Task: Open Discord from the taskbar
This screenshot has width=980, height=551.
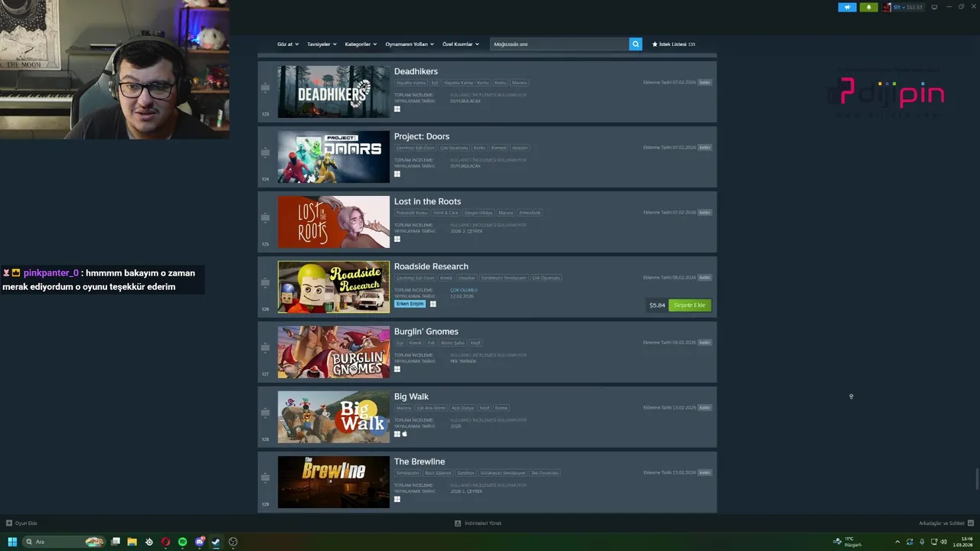Action: tap(199, 542)
